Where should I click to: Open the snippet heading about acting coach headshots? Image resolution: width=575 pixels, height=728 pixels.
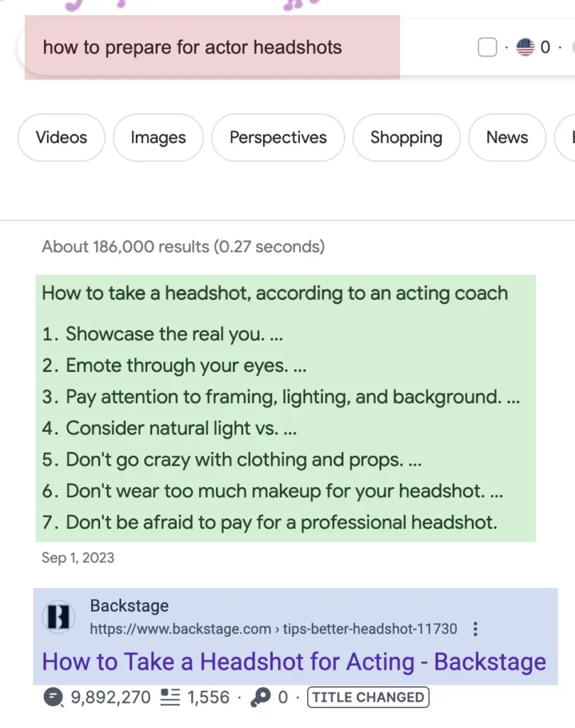coord(274,293)
